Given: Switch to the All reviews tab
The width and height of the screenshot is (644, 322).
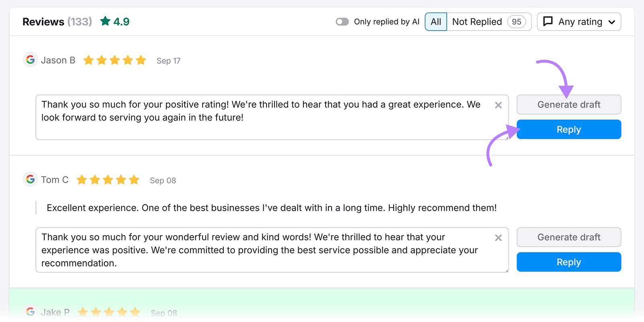Looking at the screenshot, I should tap(436, 21).
